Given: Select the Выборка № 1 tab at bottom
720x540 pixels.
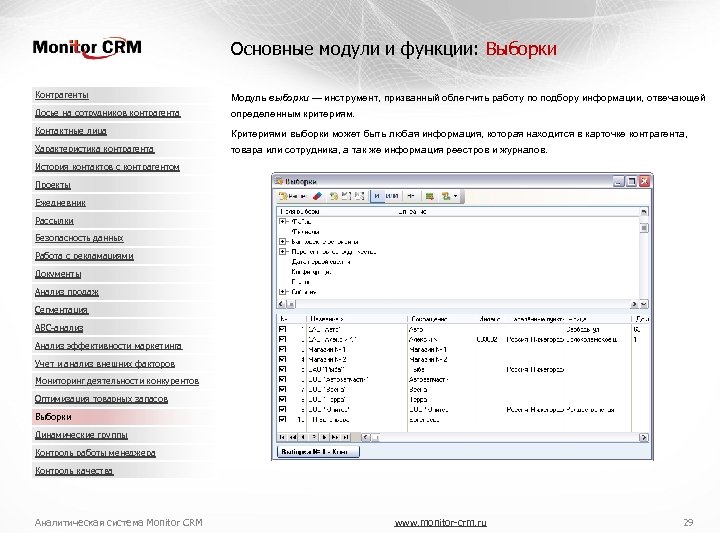Looking at the screenshot, I should tap(318, 452).
